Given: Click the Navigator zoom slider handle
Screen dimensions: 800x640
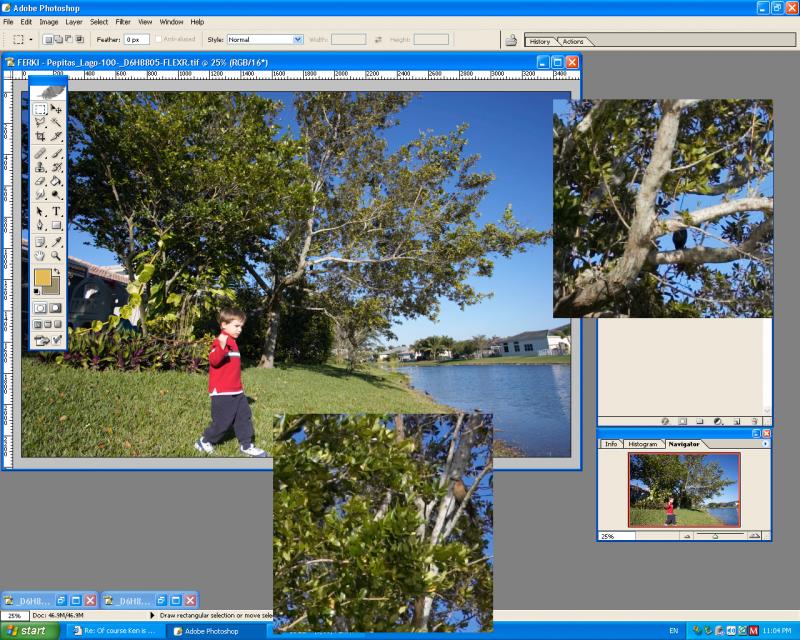Looking at the screenshot, I should [715, 536].
